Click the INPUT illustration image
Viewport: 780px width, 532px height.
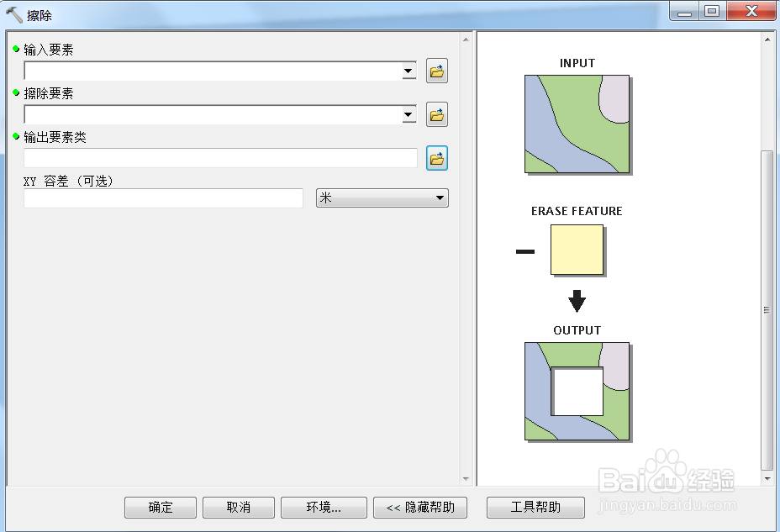coord(577,124)
